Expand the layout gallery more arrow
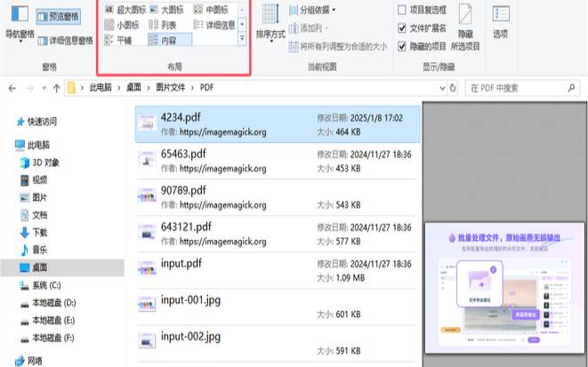The image size is (588, 367). [242, 38]
